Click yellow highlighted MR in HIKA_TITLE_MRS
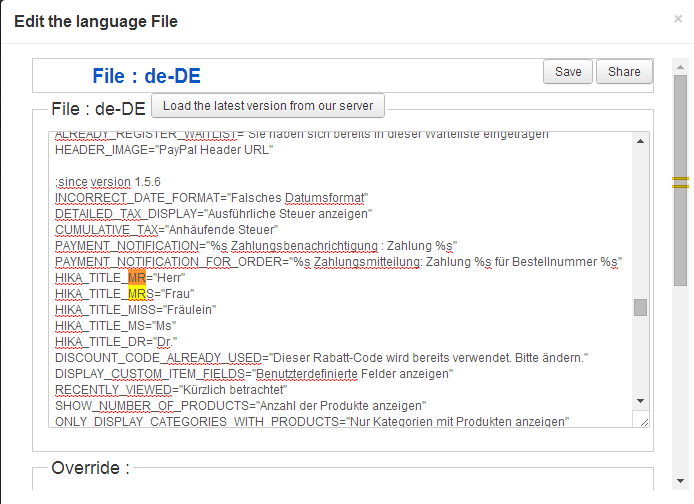694x504 pixels. click(136, 293)
